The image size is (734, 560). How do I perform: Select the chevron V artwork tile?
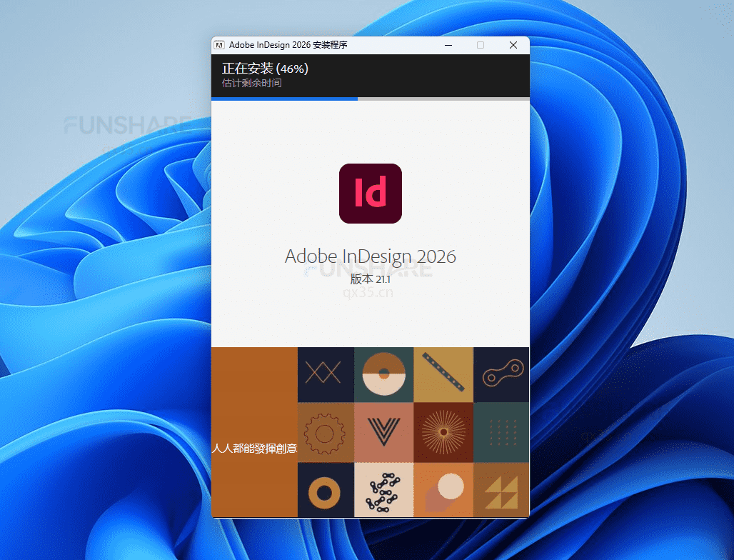coord(383,431)
